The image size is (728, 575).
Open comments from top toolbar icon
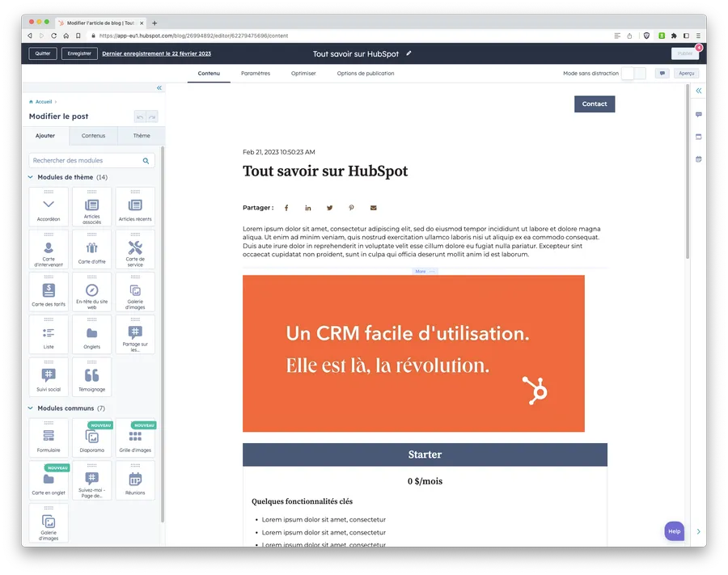662,74
